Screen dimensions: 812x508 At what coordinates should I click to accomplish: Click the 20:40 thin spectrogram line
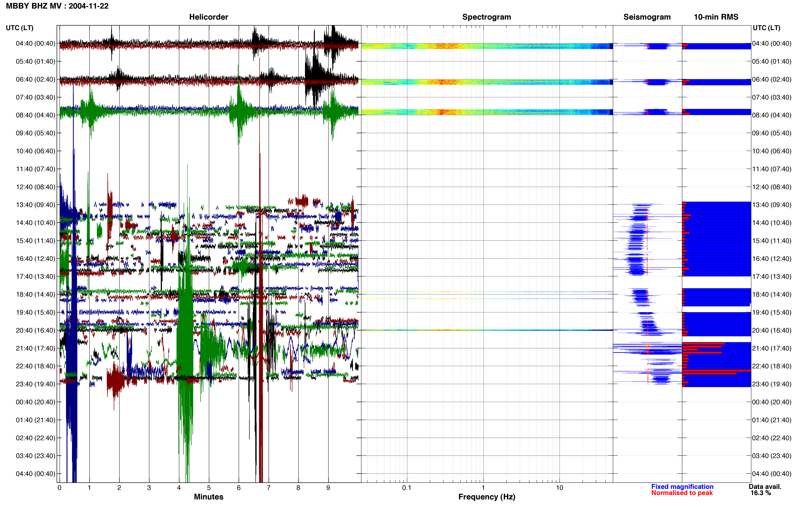click(487, 330)
